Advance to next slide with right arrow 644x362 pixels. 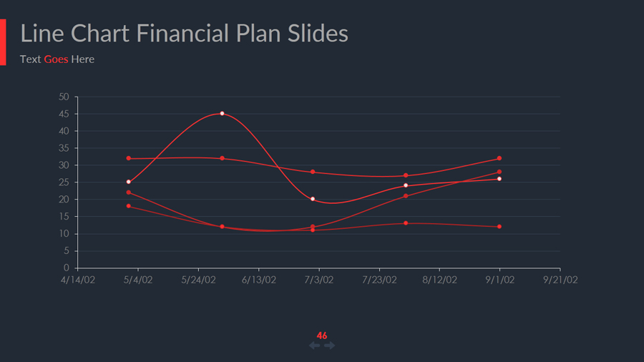tap(330, 346)
